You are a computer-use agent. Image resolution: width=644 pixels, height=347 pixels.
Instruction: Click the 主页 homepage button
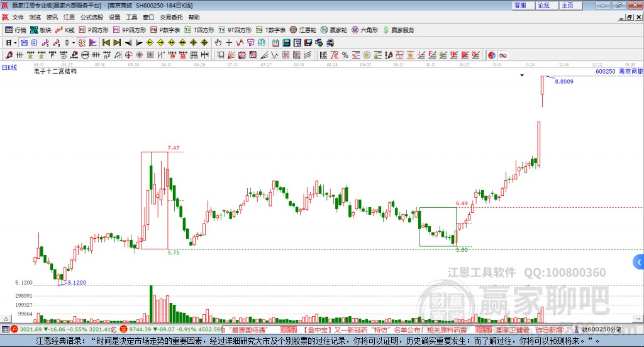(x=571, y=5)
